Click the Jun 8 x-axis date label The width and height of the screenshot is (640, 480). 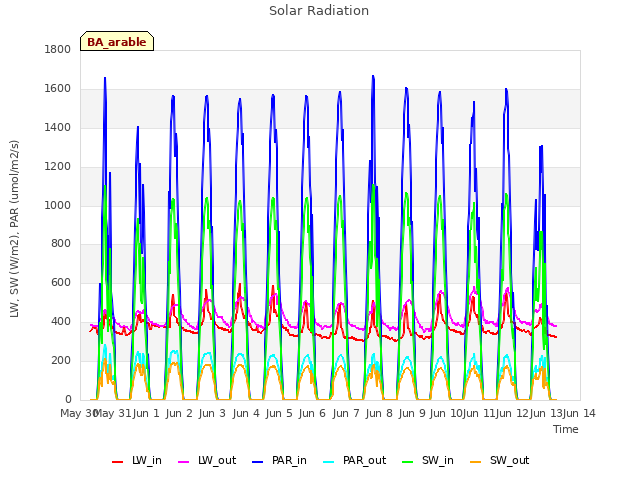point(379,413)
